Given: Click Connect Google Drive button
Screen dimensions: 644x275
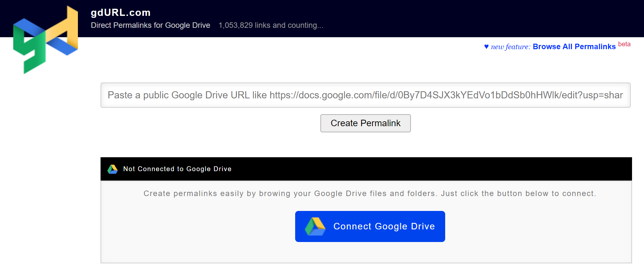Looking at the screenshot, I should [x=370, y=226].
